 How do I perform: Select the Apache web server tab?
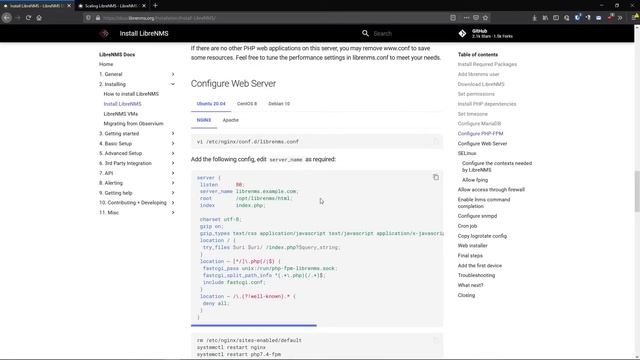click(x=231, y=120)
